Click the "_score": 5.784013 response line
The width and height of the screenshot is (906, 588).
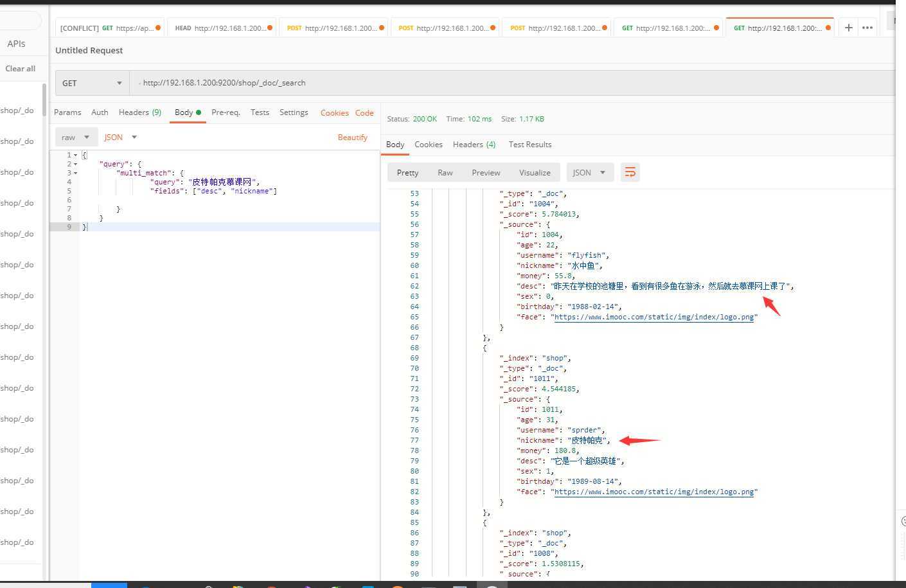point(540,214)
